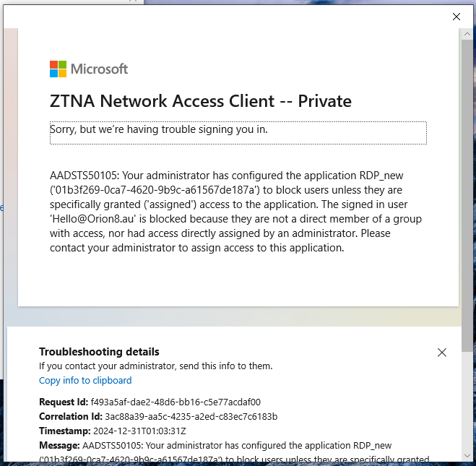The width and height of the screenshot is (476, 466).
Task: Click the sign-in trouble message box
Action: (x=238, y=132)
